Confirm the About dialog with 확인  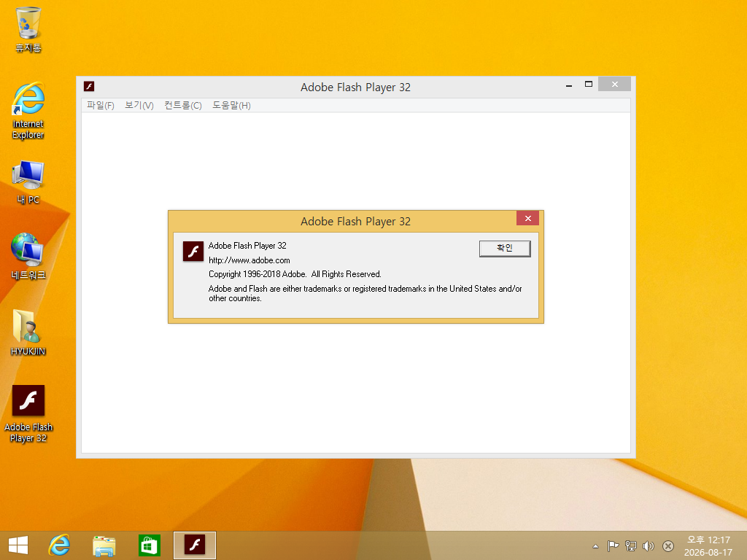point(505,248)
